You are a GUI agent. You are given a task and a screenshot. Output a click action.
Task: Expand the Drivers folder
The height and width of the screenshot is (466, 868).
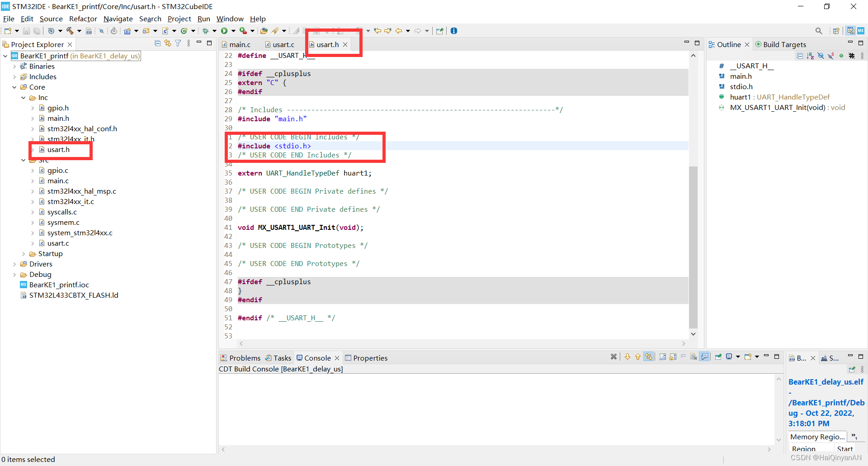tap(14, 264)
